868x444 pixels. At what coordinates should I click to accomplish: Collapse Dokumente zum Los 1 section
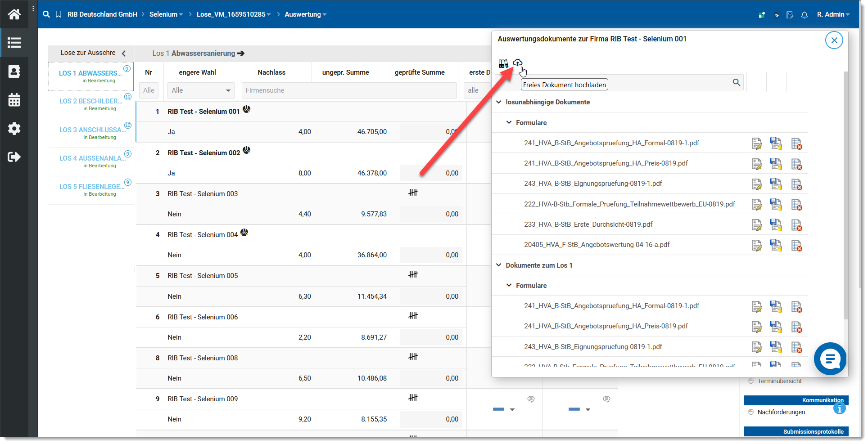coord(499,265)
